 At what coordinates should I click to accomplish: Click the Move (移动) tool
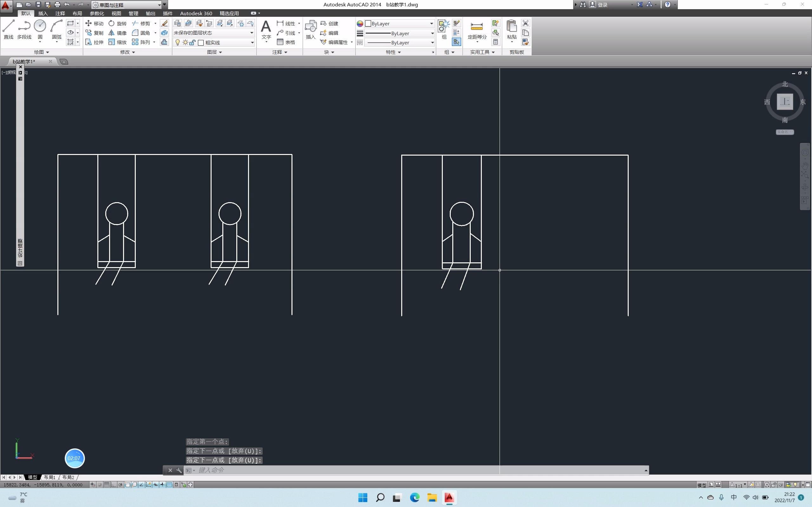click(94, 23)
